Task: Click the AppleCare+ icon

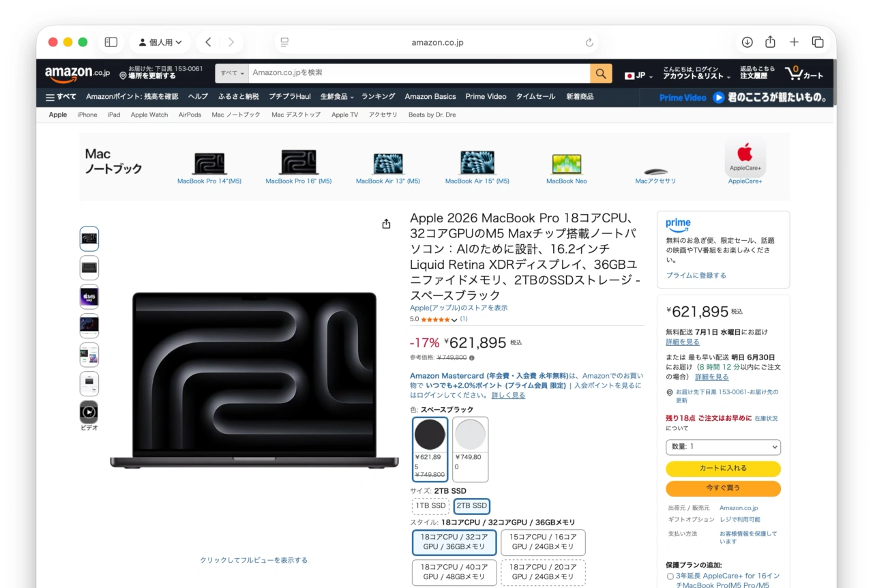Action: [x=745, y=158]
